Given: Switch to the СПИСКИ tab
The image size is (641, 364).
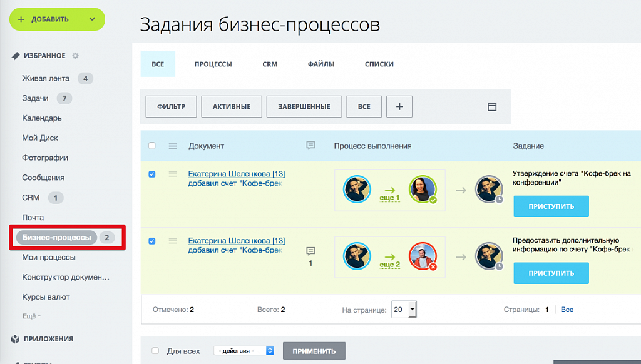Looking at the screenshot, I should click(x=379, y=64).
